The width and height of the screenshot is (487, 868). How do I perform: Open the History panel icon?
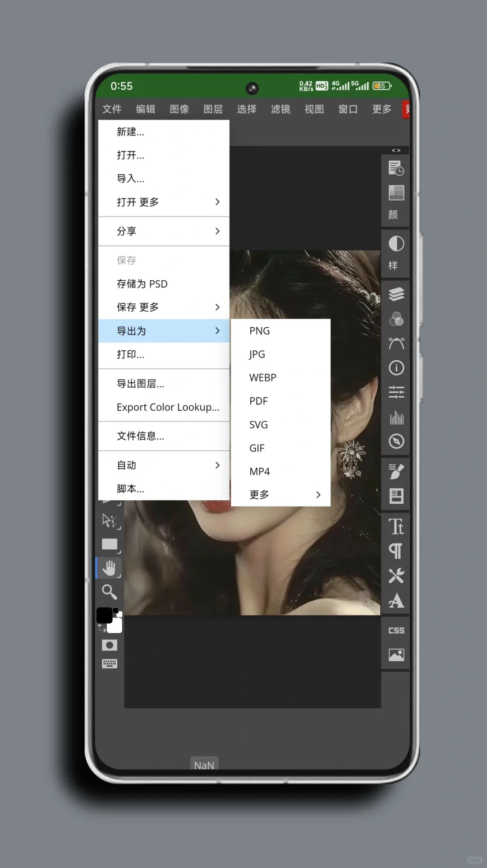[396, 168]
